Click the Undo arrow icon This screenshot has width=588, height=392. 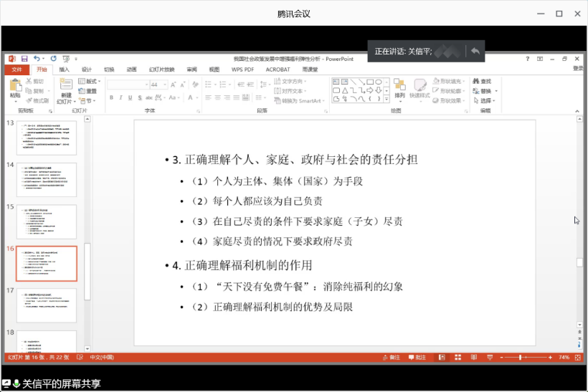tap(34, 58)
